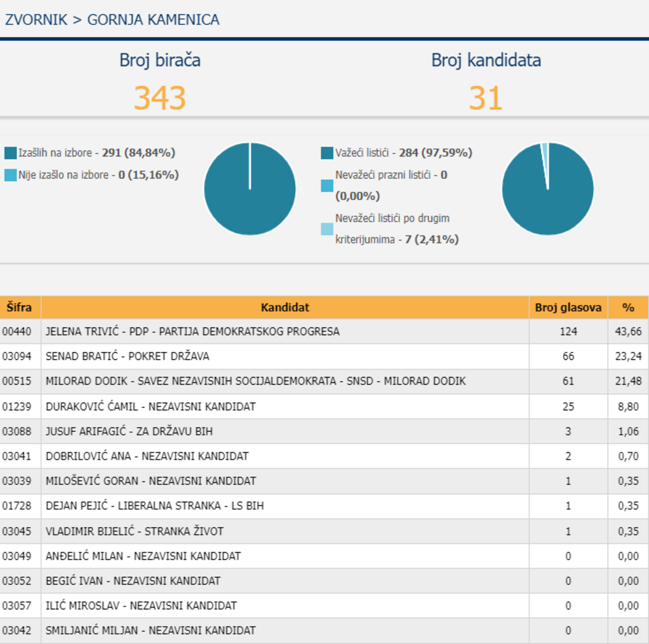Click the 31 candidate count number
This screenshot has width=649, height=644.
click(486, 98)
